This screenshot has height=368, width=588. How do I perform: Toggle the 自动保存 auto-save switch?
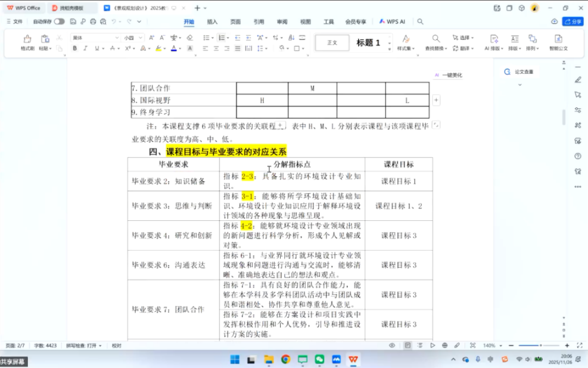tap(59, 21)
